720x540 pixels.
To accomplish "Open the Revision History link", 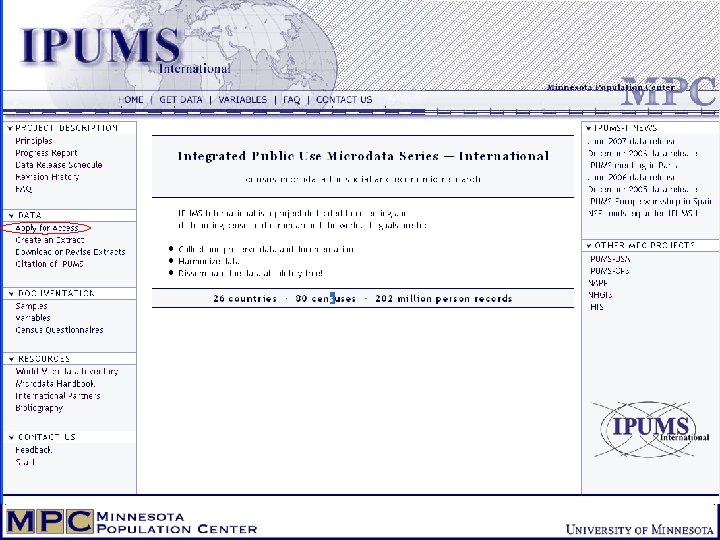I will click(x=47, y=177).
